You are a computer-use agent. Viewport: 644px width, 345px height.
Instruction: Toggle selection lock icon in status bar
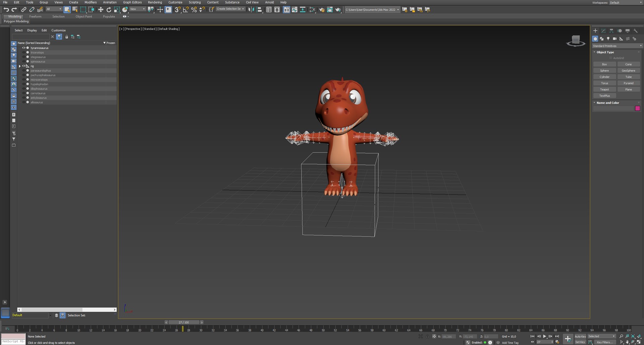427,336
